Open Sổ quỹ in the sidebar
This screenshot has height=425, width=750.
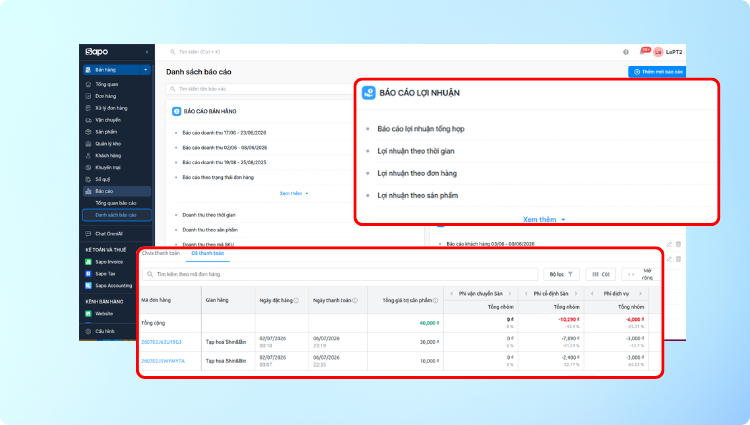coord(102,179)
